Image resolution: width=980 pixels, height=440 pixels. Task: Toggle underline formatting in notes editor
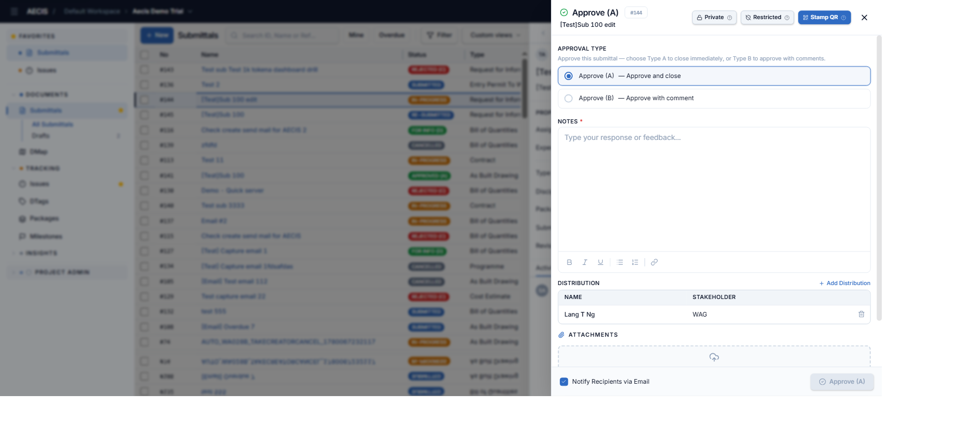point(601,262)
